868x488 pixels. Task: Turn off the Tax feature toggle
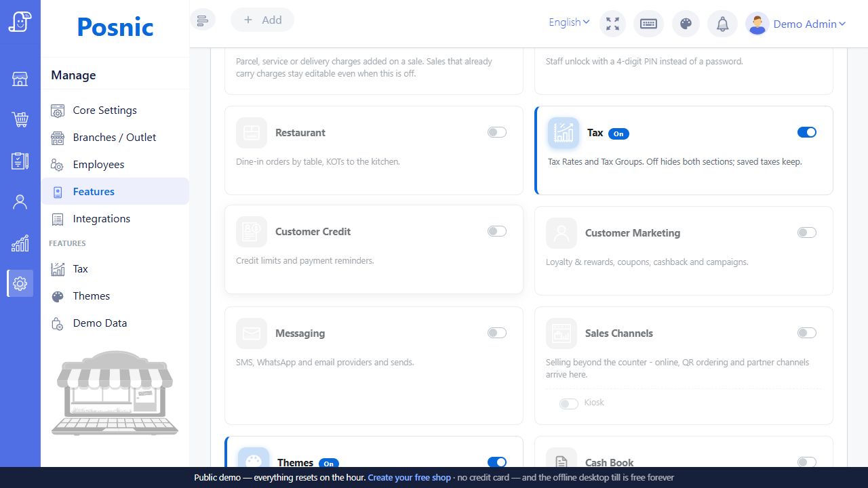click(x=807, y=132)
